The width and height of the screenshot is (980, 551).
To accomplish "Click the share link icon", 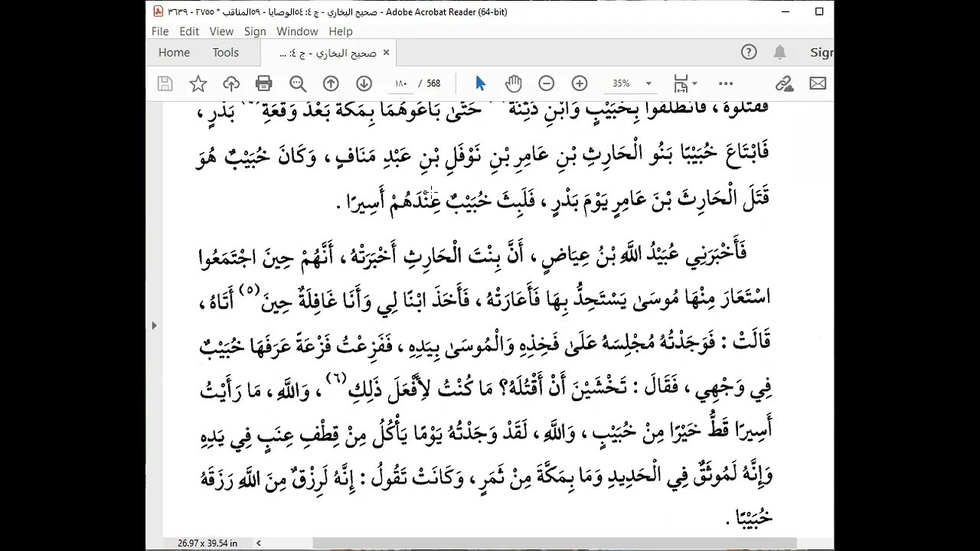I will (x=784, y=83).
